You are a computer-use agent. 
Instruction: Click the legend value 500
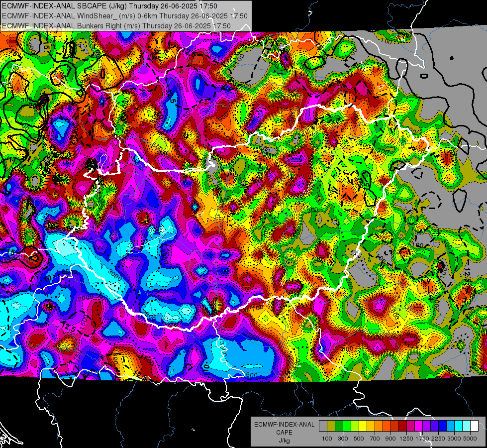click(359, 439)
